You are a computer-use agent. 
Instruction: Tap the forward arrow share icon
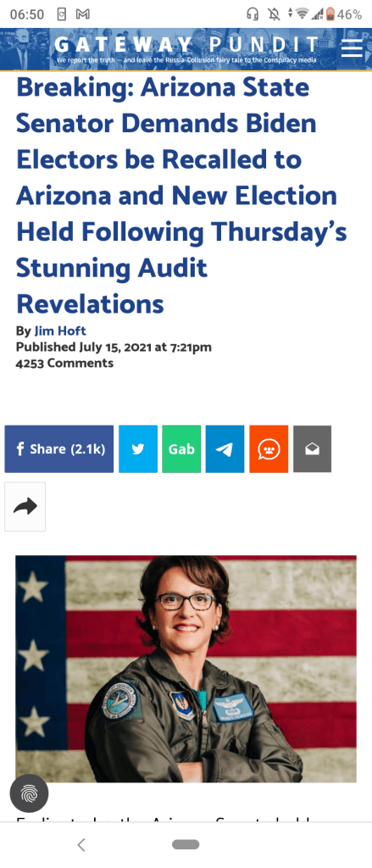(25, 507)
